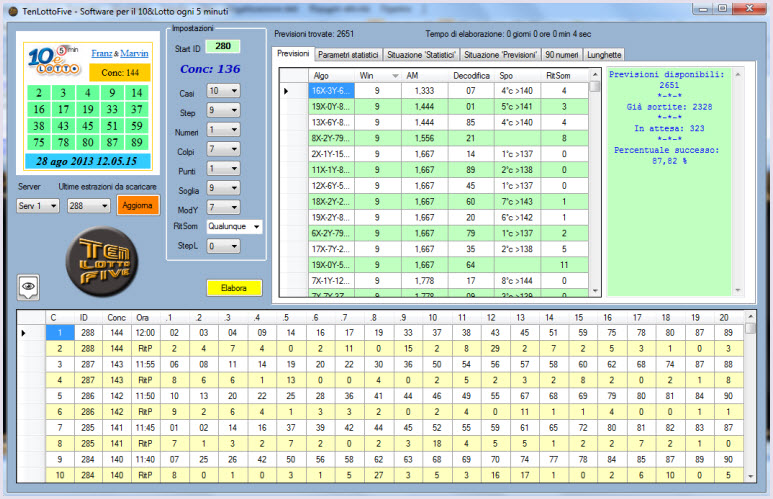Select prediction row 7X-1Y-12...

[434, 281]
